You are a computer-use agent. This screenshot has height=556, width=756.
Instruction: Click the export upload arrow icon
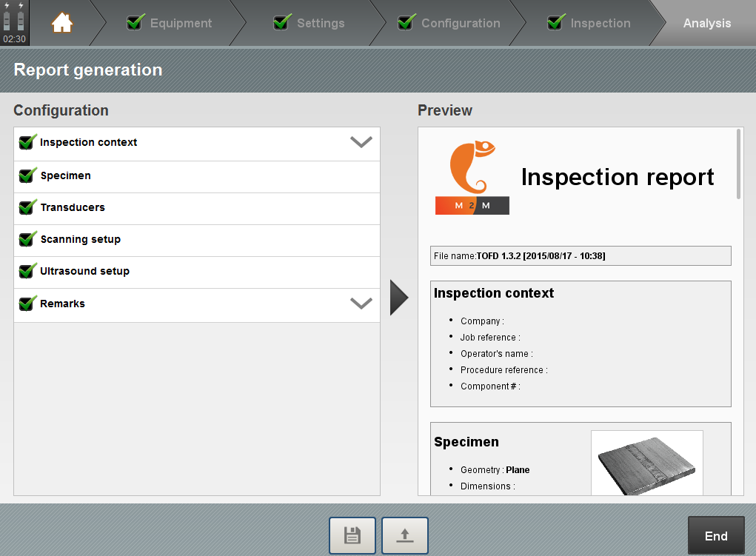[405, 535]
